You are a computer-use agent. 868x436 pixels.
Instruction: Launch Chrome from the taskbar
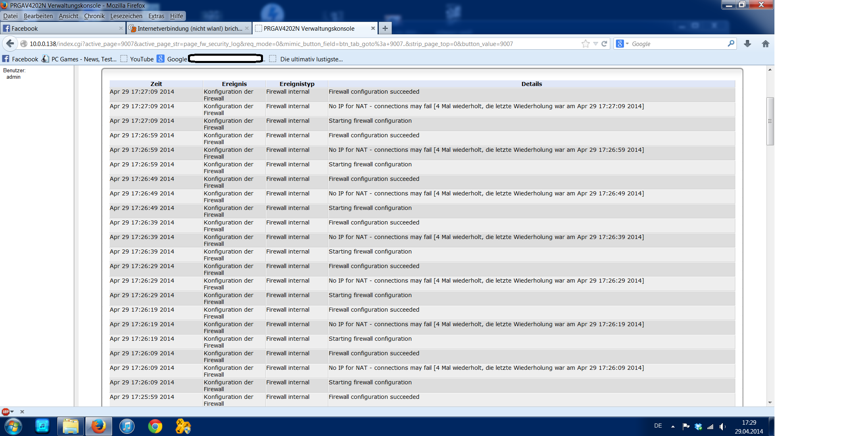[x=155, y=426]
